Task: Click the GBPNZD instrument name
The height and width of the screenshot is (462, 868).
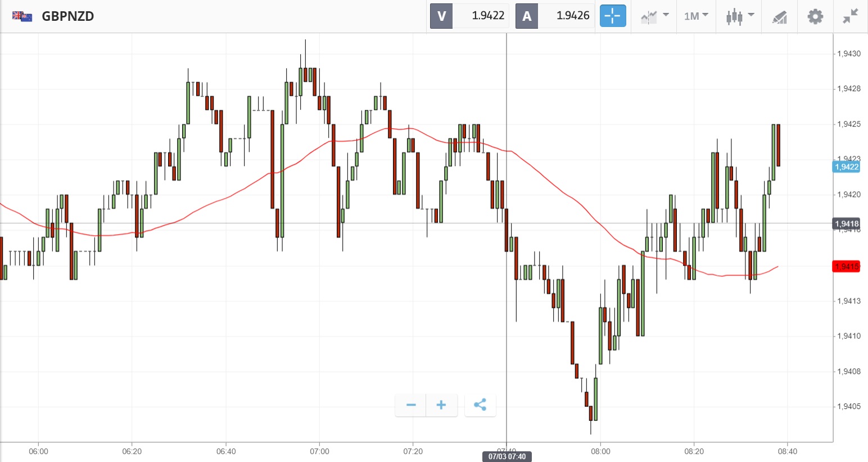Action: (68, 16)
